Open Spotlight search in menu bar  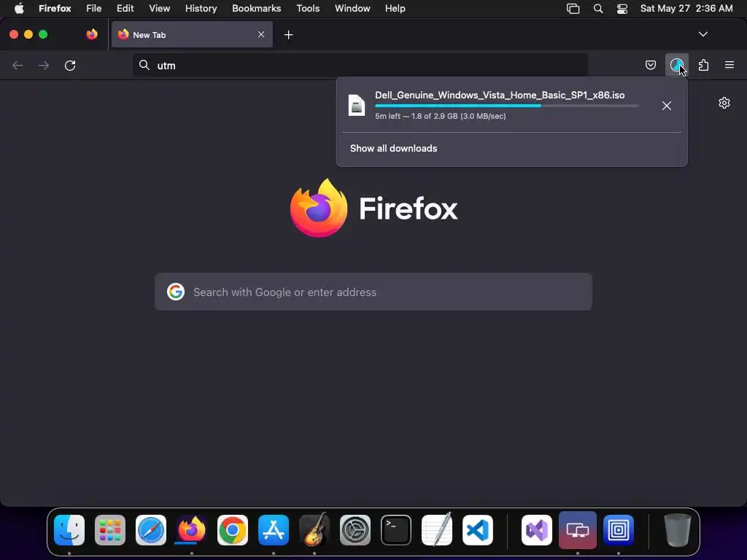(598, 9)
